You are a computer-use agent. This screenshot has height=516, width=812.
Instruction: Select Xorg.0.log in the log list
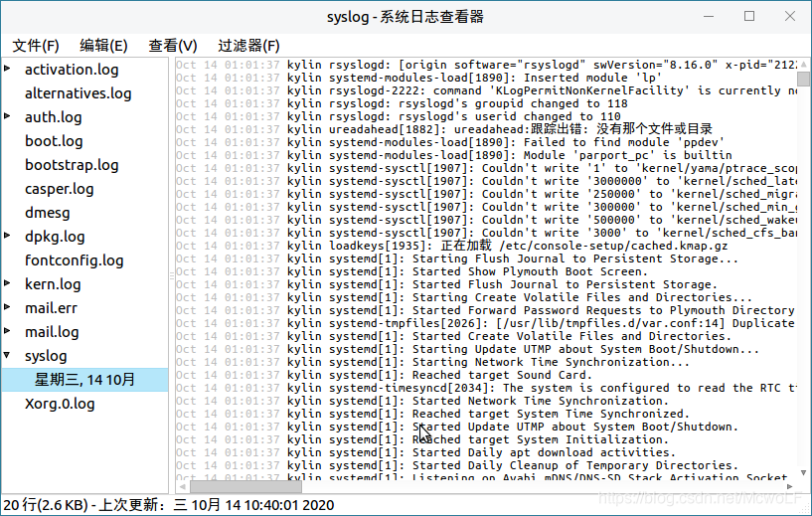(60, 404)
